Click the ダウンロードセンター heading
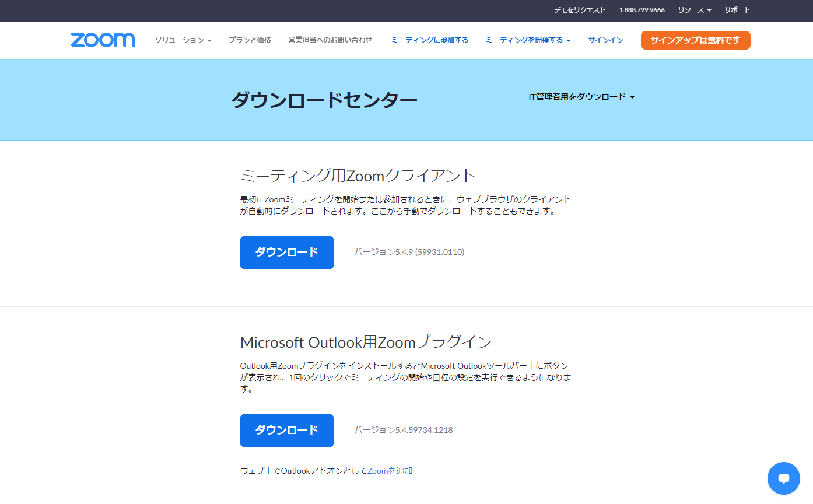This screenshot has height=504, width=813. (x=324, y=100)
